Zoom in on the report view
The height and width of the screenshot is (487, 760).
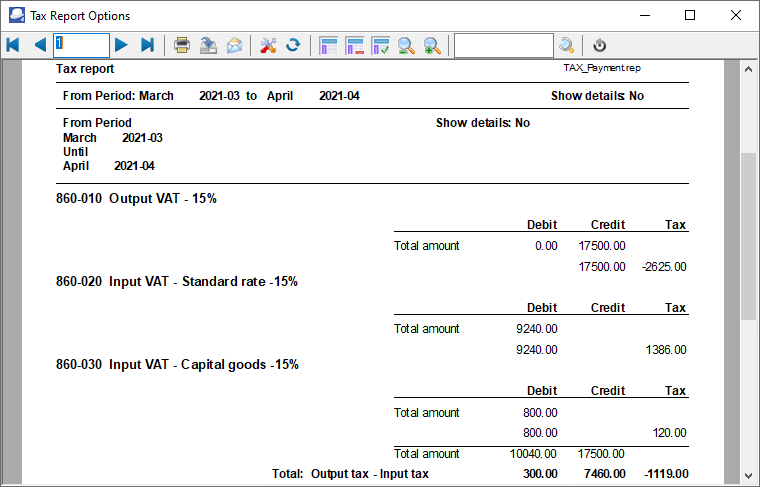pyautogui.click(x=433, y=45)
